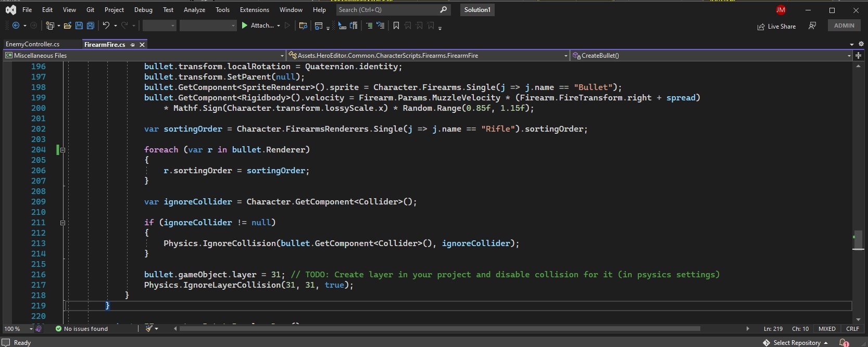868x347 pixels.
Task: Click the Ch: 10 column indicator
Action: 800,329
